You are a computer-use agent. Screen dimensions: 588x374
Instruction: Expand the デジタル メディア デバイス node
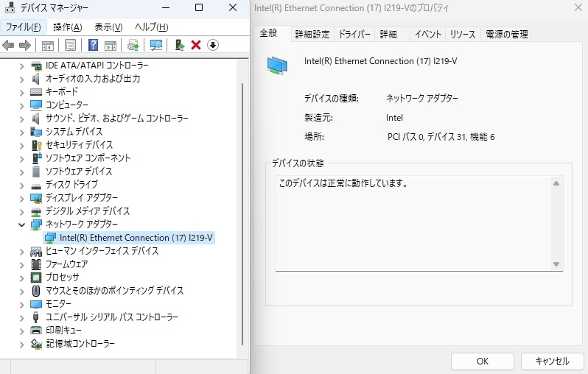(22, 211)
